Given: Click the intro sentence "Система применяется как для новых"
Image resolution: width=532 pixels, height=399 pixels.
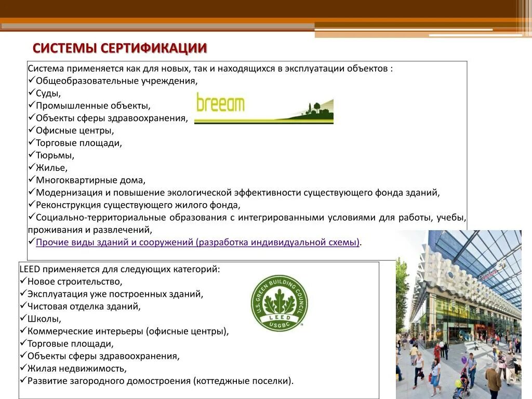Looking at the screenshot, I should pyautogui.click(x=210, y=69).
